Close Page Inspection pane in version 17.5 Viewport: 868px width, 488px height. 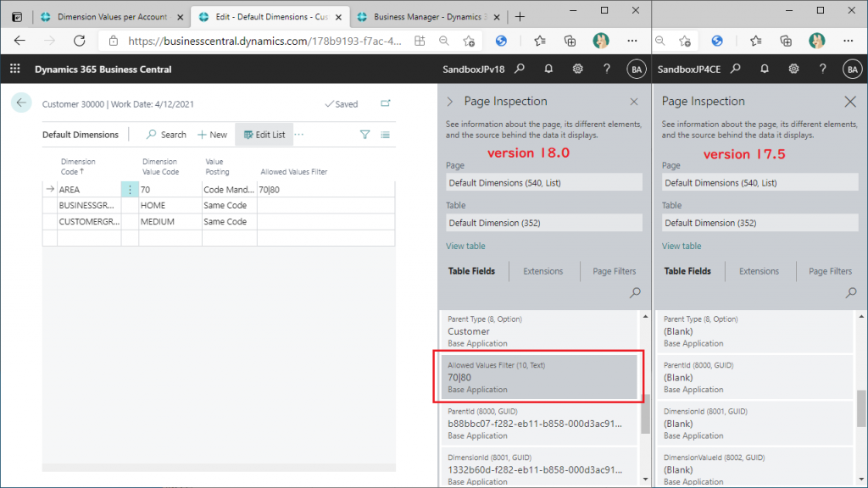[x=850, y=102]
